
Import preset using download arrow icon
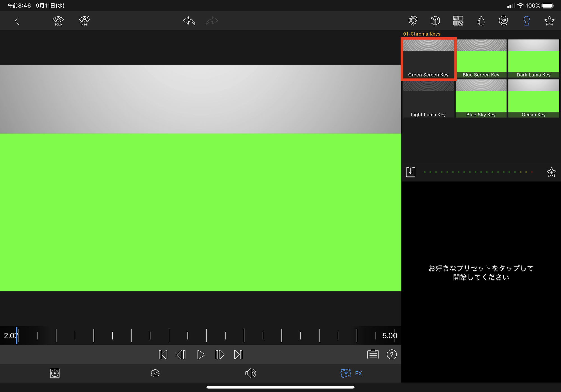(x=411, y=172)
